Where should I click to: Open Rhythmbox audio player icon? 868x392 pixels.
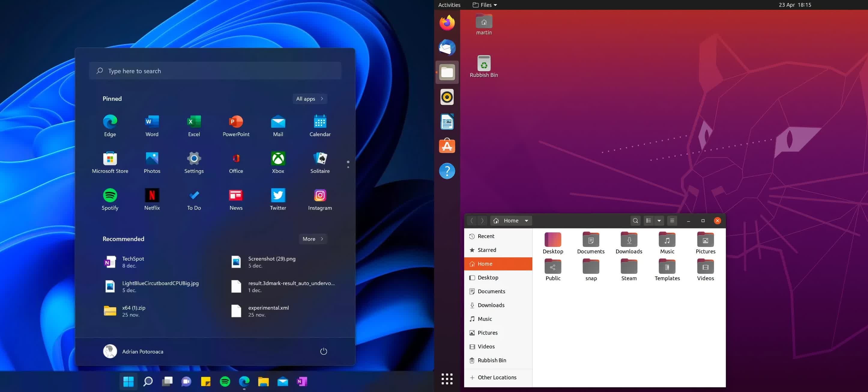[447, 96]
